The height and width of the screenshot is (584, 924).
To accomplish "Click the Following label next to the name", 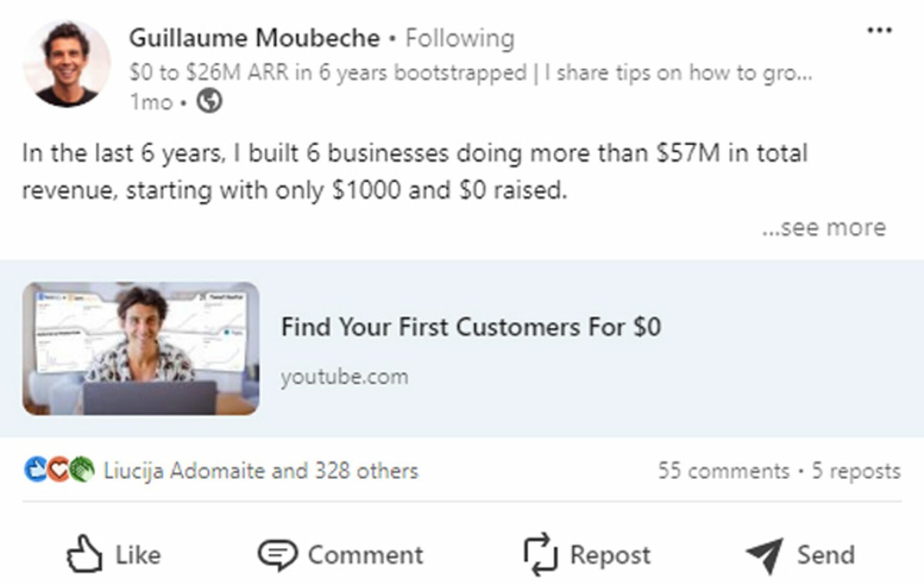I will pos(461,37).
